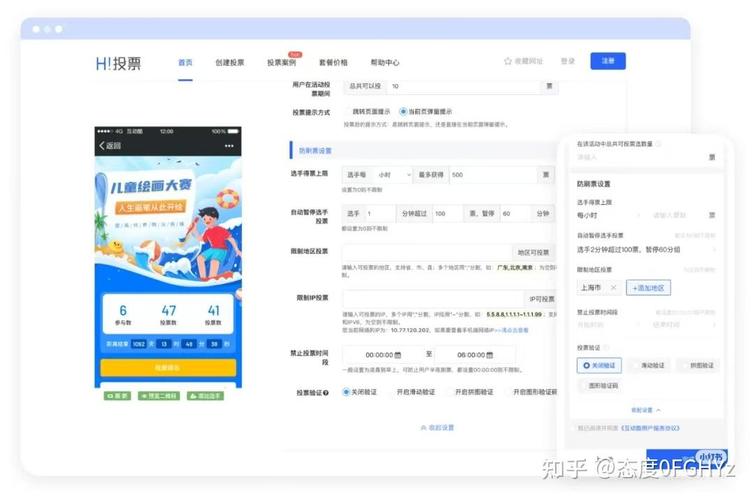Viewport: 755px width, 500px height.
Task: Open the 每小时 dropdown in mobile panel
Action: tap(609, 215)
